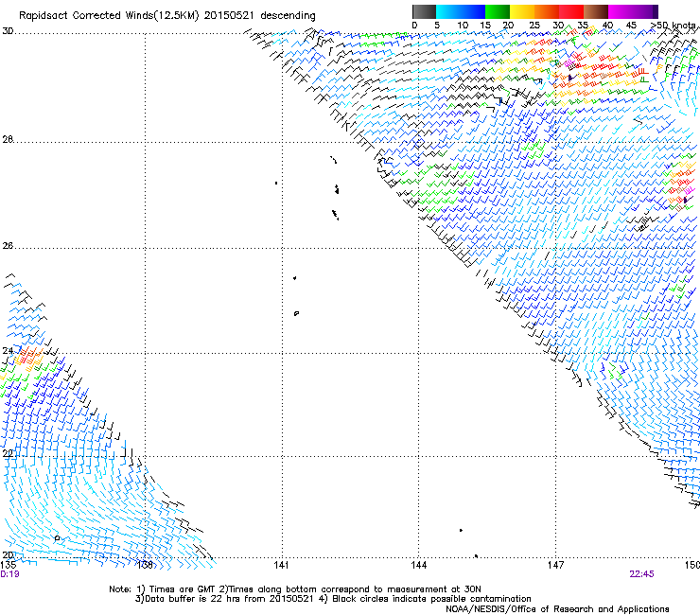The width and height of the screenshot is (700, 615).
Task: Click the latitude label '26' on the left axis
Action: 8,246
